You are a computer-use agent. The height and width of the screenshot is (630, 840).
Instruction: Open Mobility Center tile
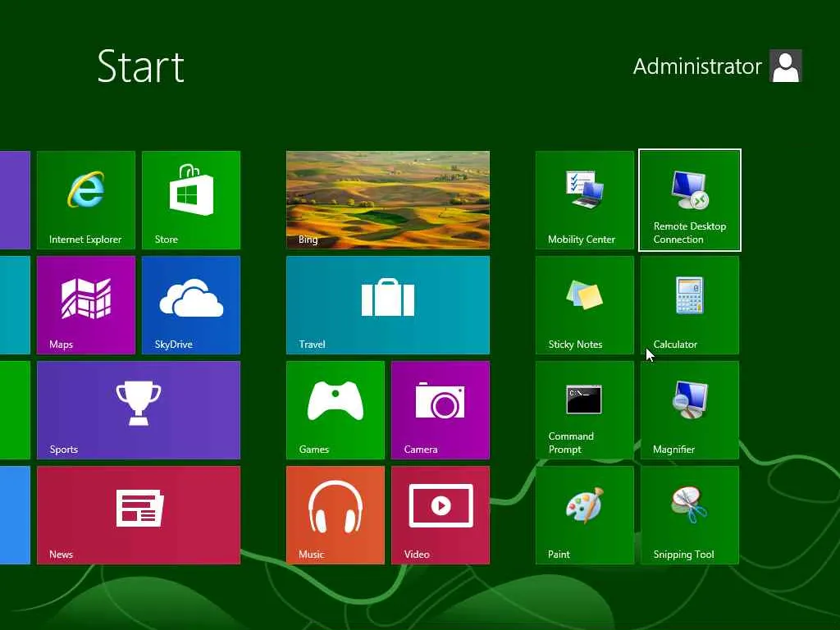[x=584, y=200]
